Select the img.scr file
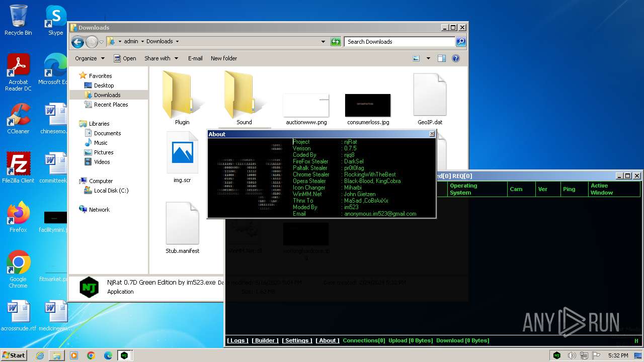Viewport: 644px width, 362px height. (182, 157)
